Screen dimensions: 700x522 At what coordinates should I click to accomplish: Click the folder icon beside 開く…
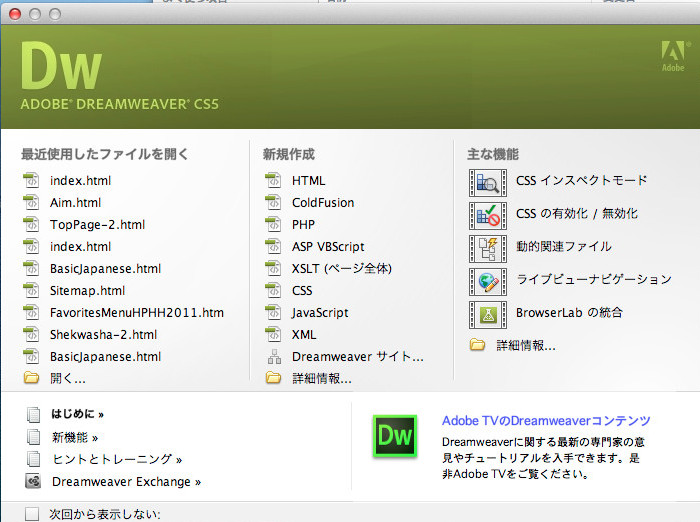coord(31,378)
